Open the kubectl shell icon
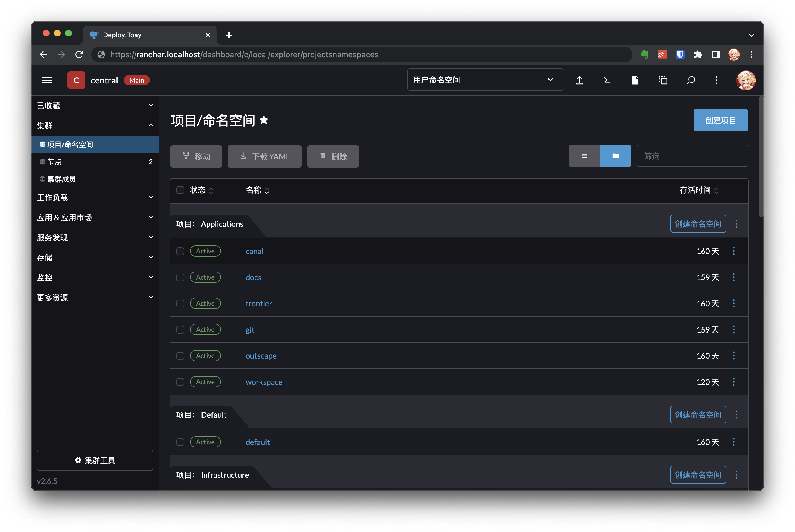Image resolution: width=795 pixels, height=532 pixels. click(607, 80)
